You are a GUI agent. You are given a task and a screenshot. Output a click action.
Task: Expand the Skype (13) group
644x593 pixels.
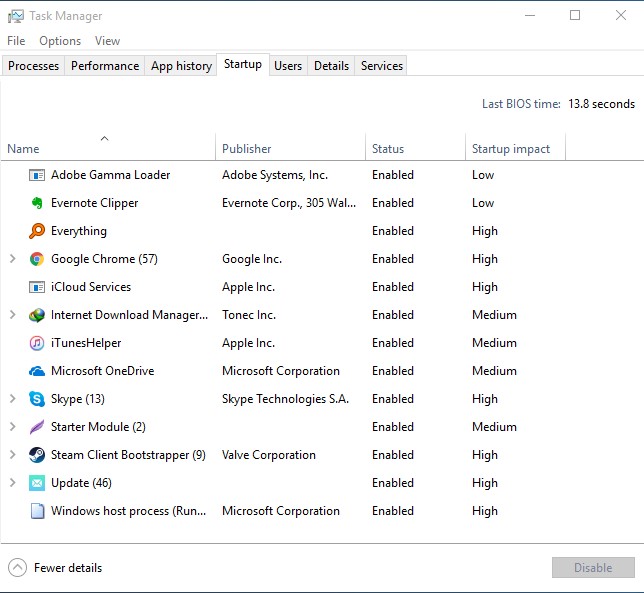pyautogui.click(x=13, y=399)
